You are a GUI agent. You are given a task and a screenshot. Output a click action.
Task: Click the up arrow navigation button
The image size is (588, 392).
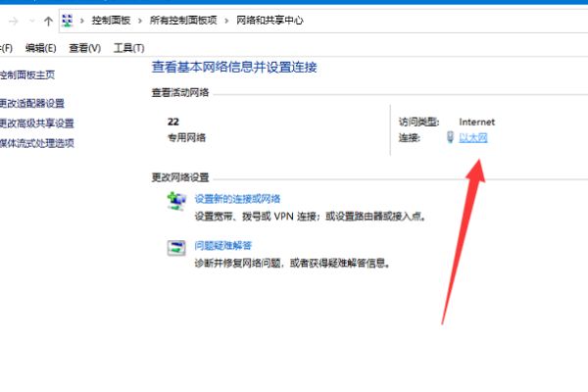tap(48, 21)
